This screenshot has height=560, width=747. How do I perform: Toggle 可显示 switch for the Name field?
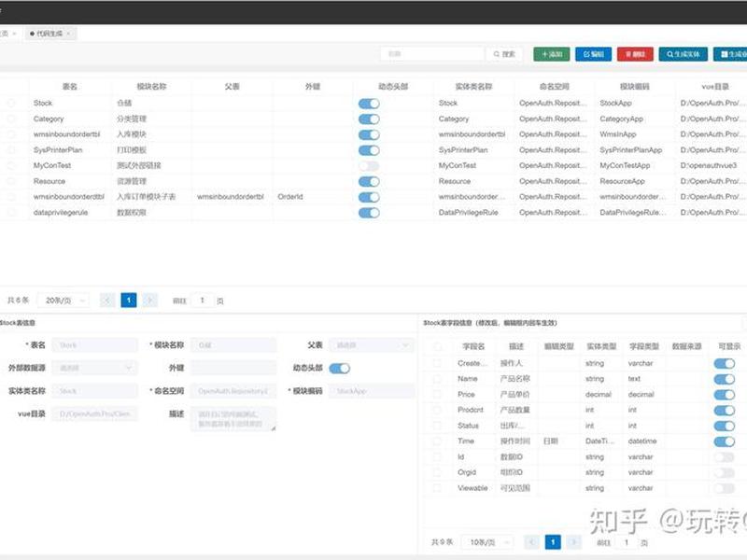[725, 379]
